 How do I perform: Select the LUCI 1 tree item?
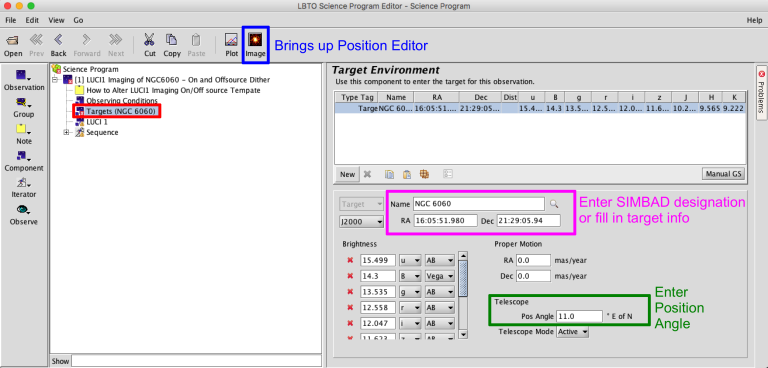tap(97, 122)
